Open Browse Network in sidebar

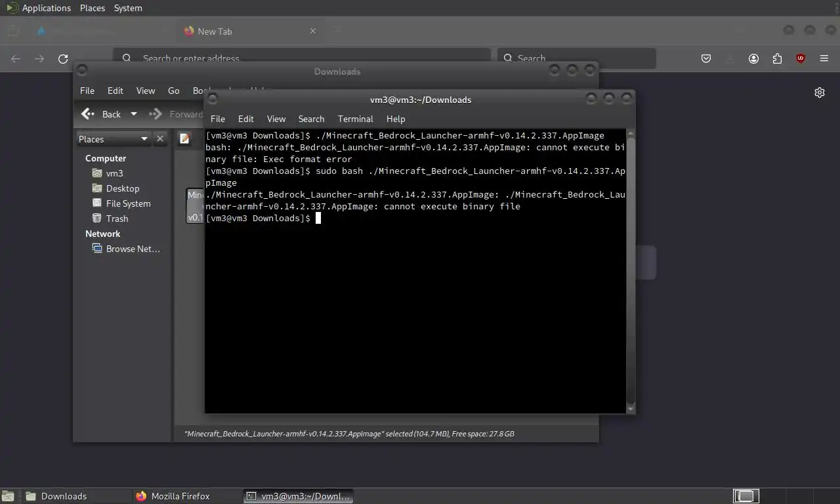[x=126, y=249]
